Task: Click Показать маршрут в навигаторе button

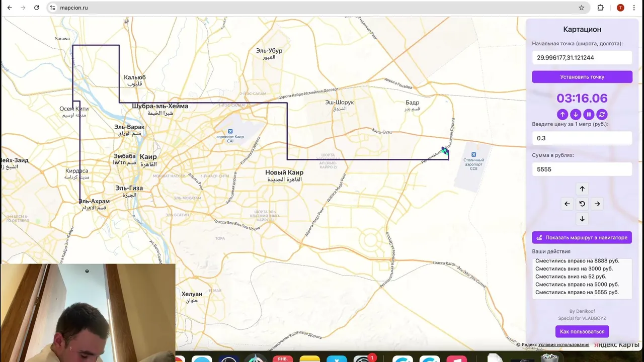Action: click(x=582, y=237)
